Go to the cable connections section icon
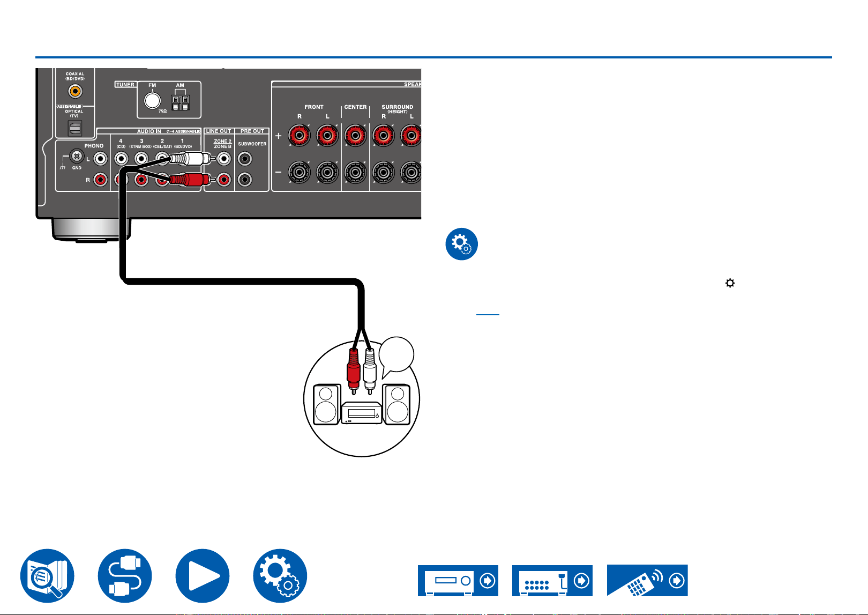The image size is (868, 615). (125, 575)
